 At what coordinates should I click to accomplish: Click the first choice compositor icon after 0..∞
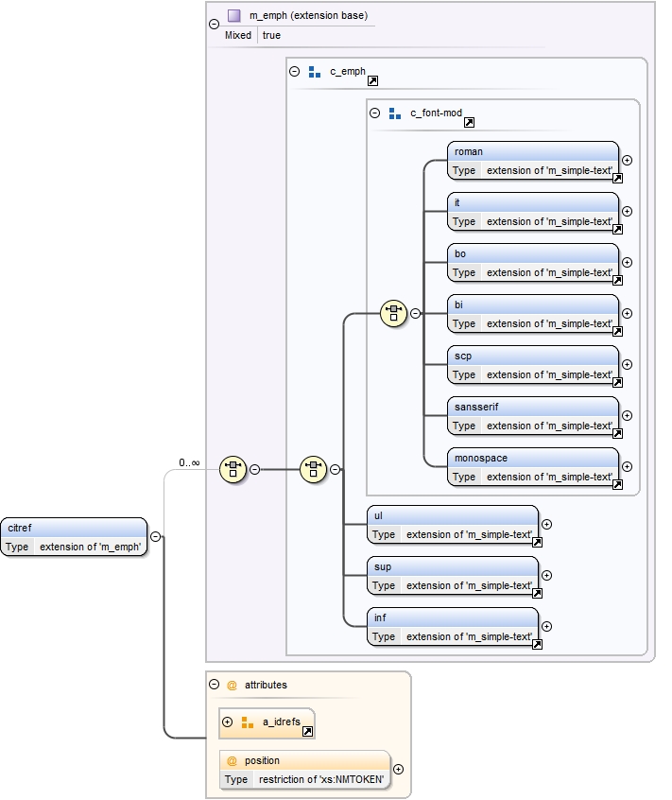click(x=233, y=468)
